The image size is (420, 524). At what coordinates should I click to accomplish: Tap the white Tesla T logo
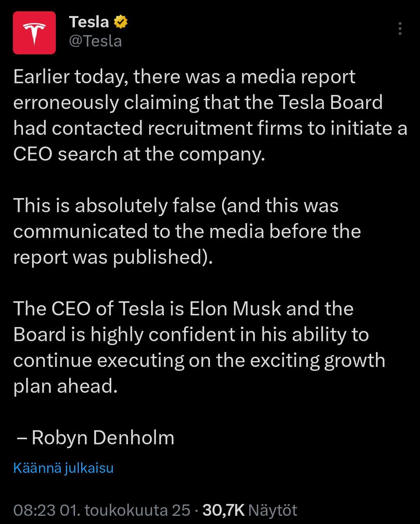(34, 34)
